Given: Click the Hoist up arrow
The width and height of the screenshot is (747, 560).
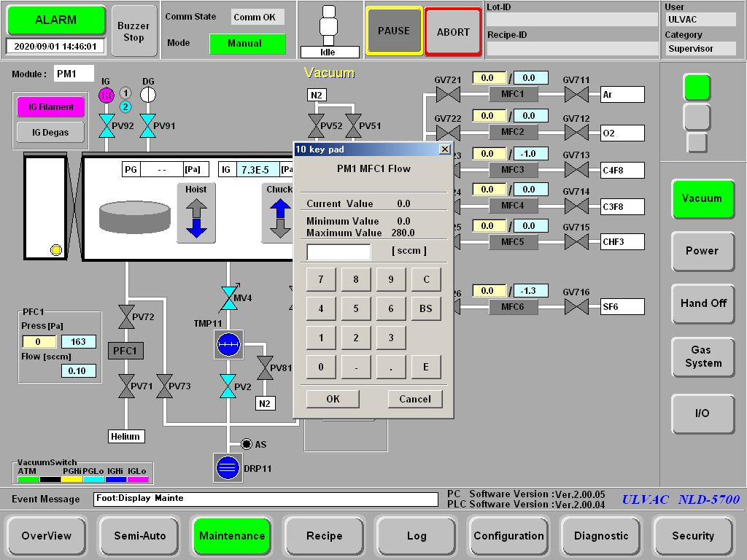Looking at the screenshot, I should (196, 208).
